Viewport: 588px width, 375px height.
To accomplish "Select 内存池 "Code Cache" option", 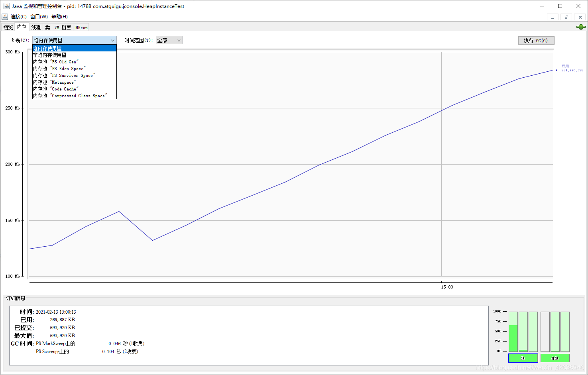I will coord(74,89).
